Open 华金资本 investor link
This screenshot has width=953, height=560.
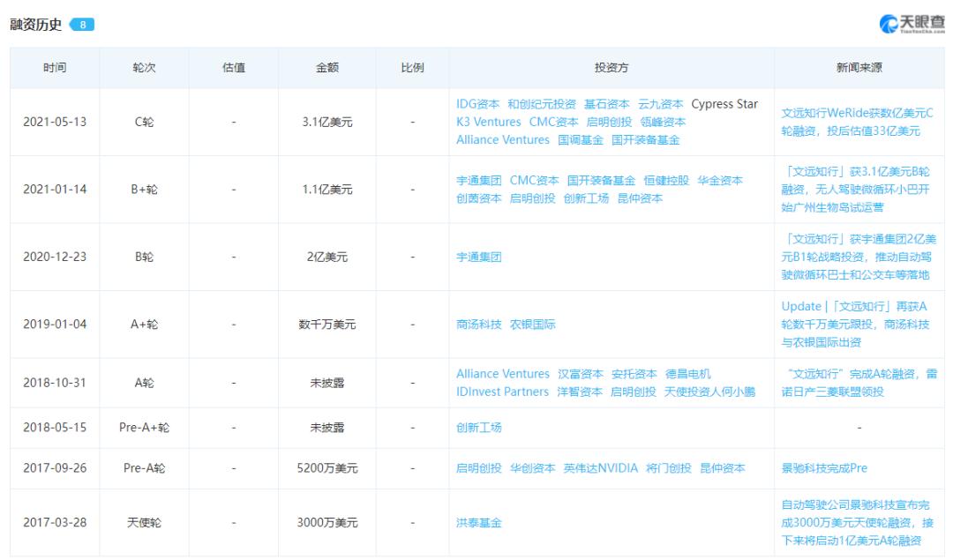click(720, 181)
